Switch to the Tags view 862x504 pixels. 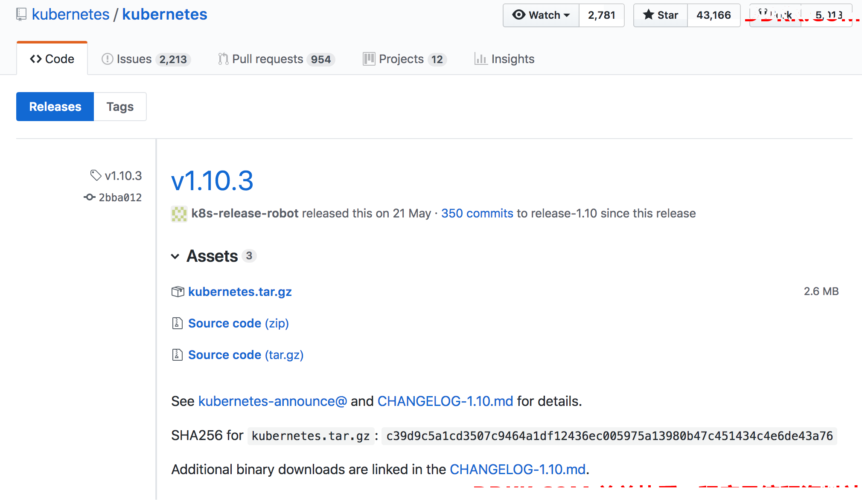120,107
